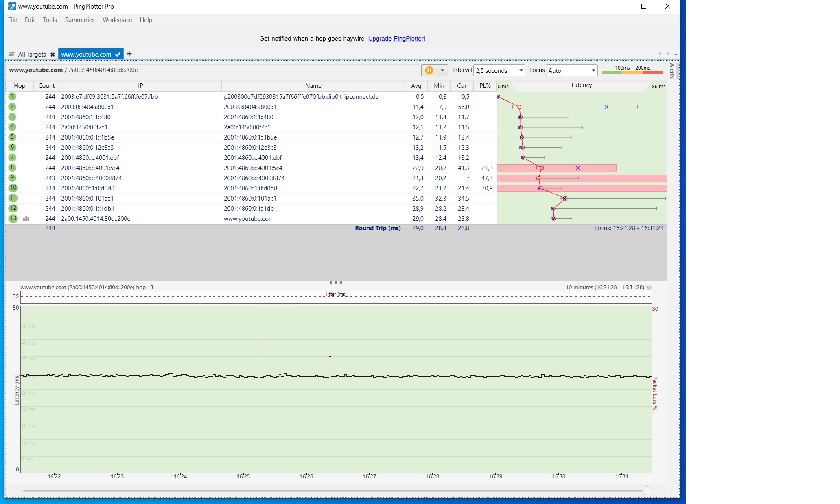Click the plus icon to add new target tab
The image size is (840, 504).
click(x=129, y=54)
